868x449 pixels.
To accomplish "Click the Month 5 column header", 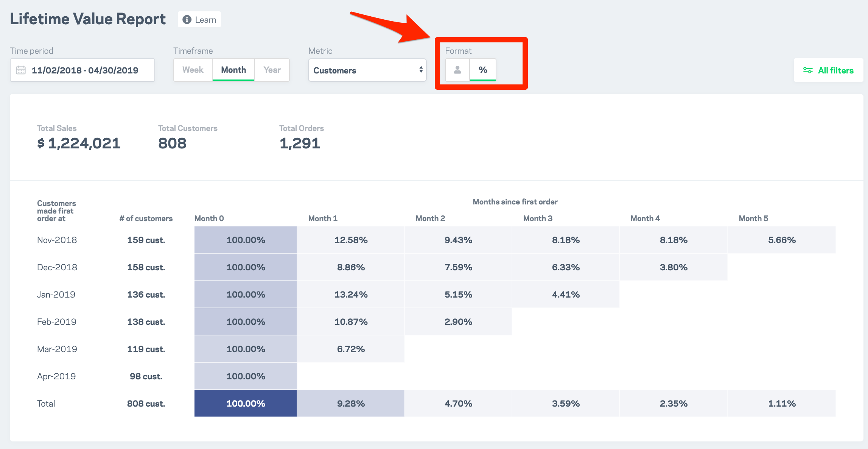I will 753,218.
